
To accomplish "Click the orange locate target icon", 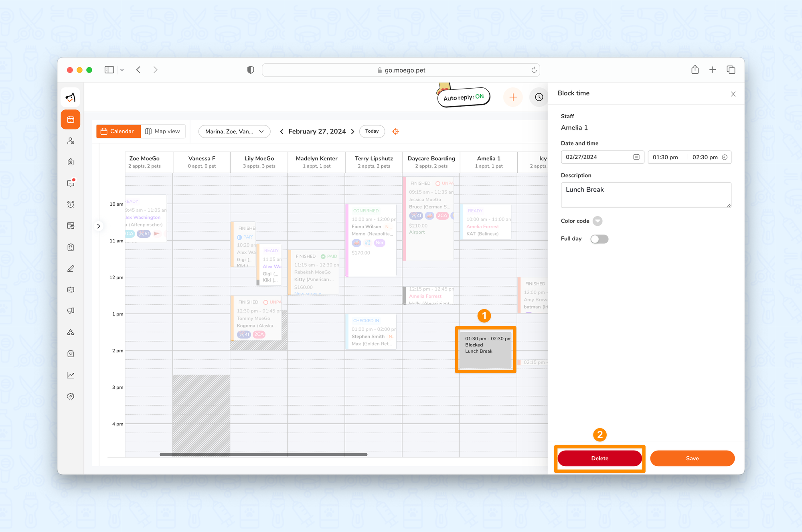I will click(x=395, y=131).
